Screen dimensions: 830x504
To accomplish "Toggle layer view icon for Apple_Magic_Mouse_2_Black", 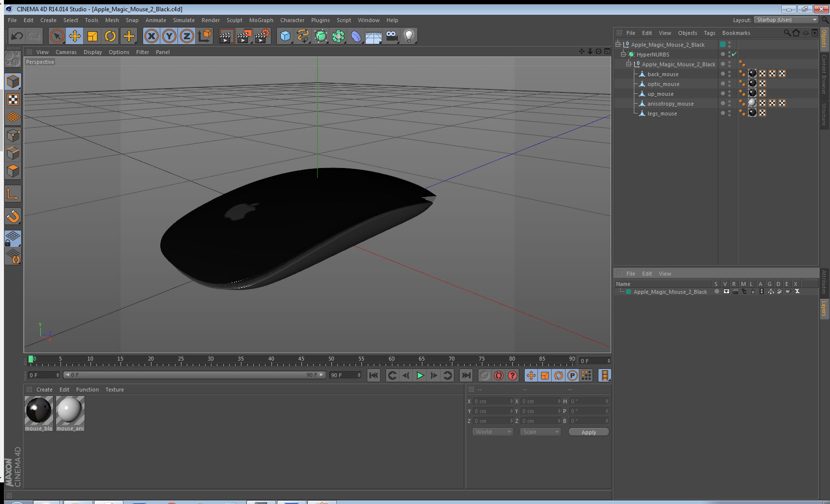I will (x=726, y=292).
